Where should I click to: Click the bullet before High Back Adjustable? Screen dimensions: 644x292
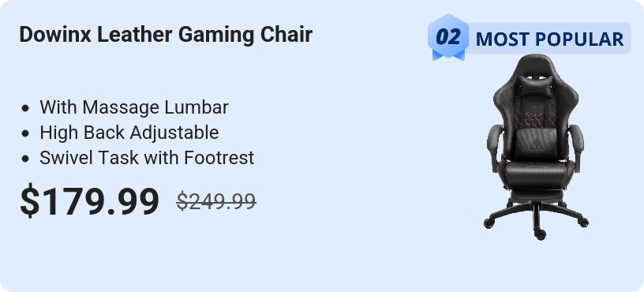pos(25,133)
